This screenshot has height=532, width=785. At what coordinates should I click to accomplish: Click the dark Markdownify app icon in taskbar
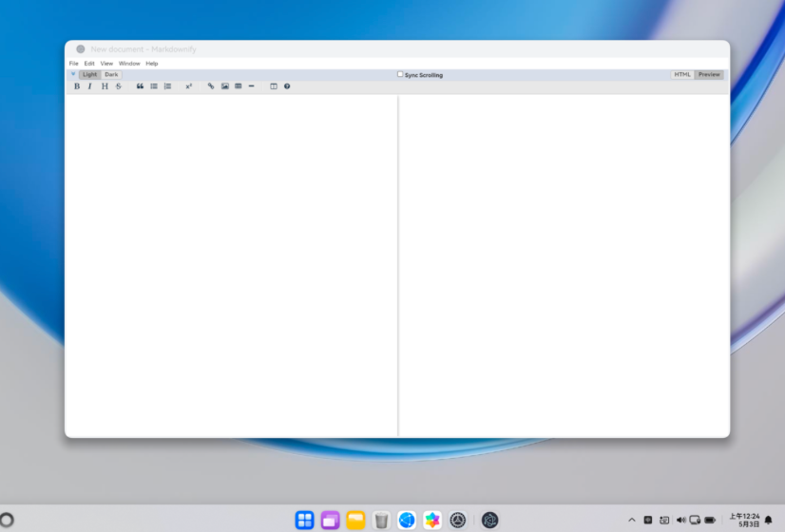tap(489, 520)
